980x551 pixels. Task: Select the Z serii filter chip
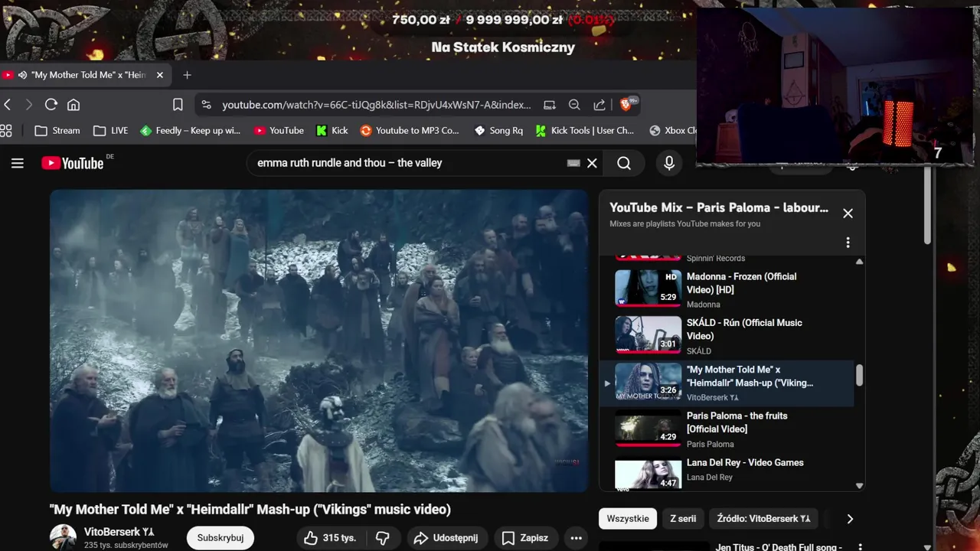(x=683, y=519)
